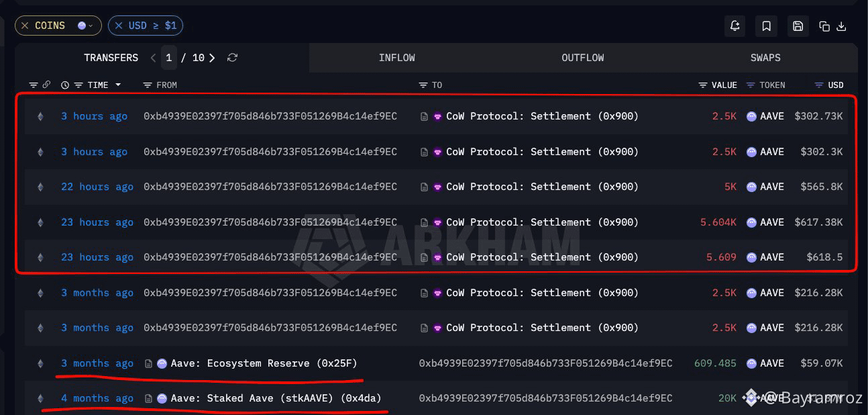Click the save (floppy disk) icon
This screenshot has height=415, width=868.
click(x=798, y=26)
